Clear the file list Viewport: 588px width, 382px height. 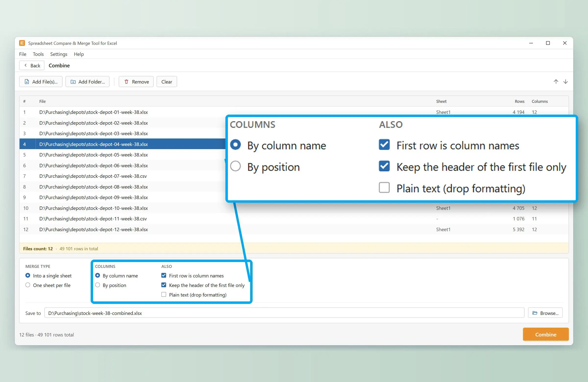tap(167, 82)
